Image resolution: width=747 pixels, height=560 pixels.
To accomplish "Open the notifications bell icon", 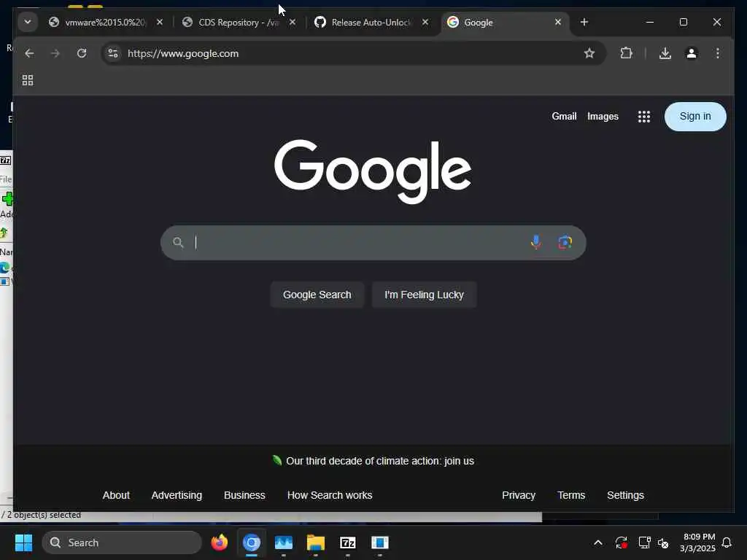I will pyautogui.click(x=727, y=542).
